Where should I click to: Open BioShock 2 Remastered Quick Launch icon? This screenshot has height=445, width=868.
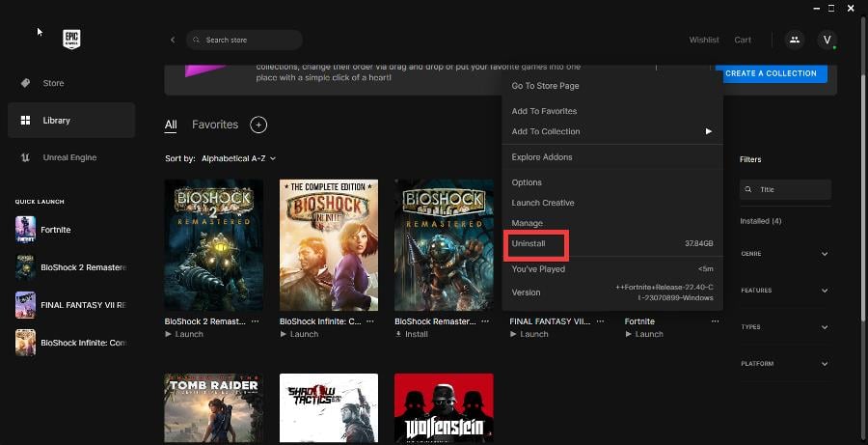coord(25,267)
